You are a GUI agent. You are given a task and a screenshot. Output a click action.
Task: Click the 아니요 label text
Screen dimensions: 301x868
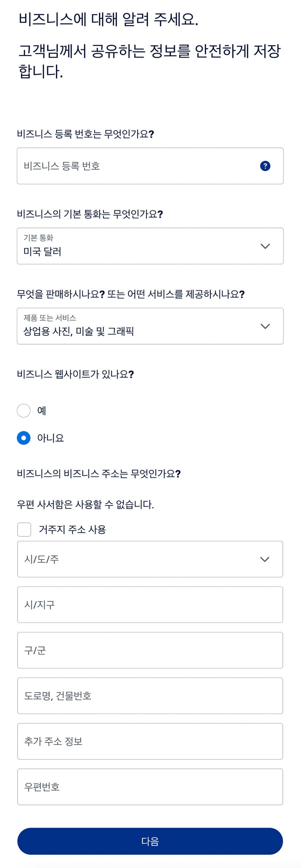(x=50, y=438)
